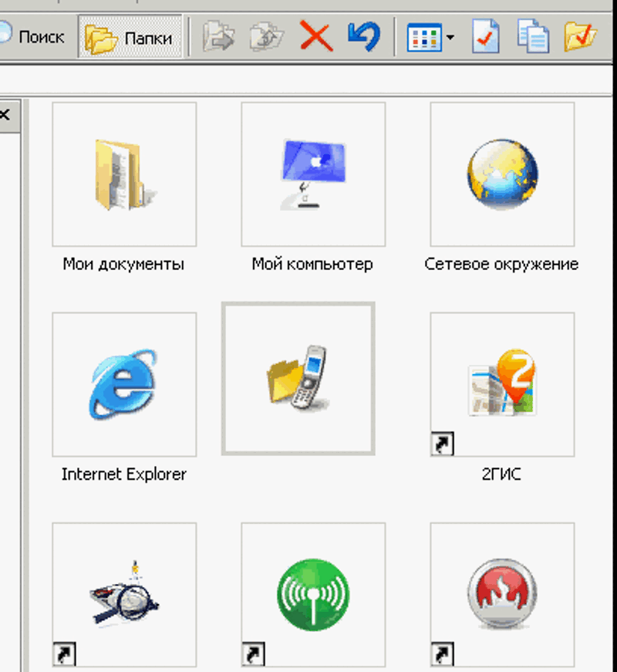617x672 pixels.
Task: Open the Views dropdown arrow
Action: point(450,38)
